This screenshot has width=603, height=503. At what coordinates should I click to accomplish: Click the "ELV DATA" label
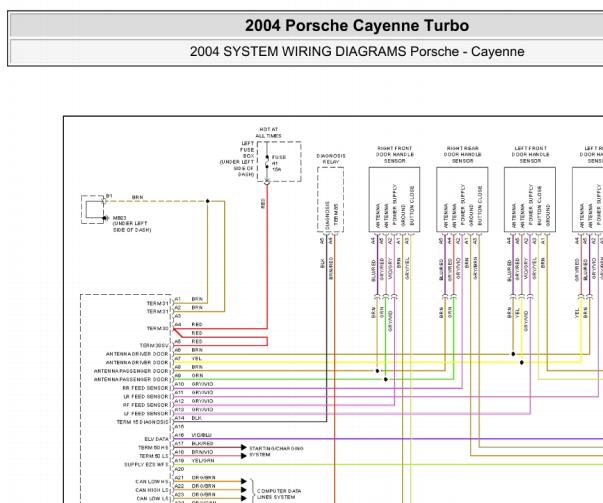[x=157, y=439]
